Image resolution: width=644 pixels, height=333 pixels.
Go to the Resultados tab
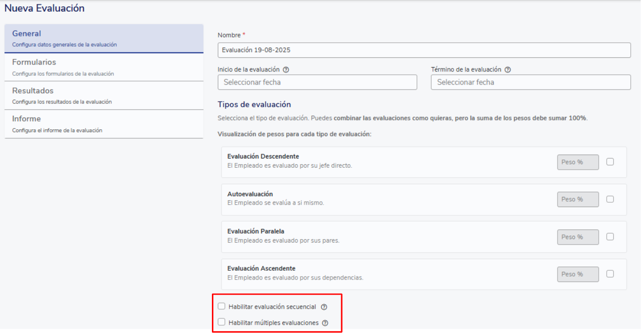[104, 95]
